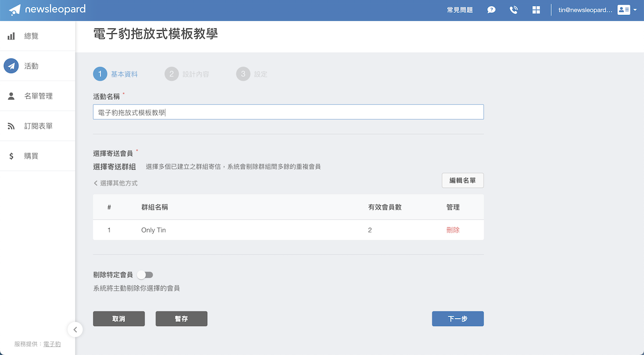Click the 購買 dollar sign icon
This screenshot has height=355, width=644.
click(x=11, y=156)
